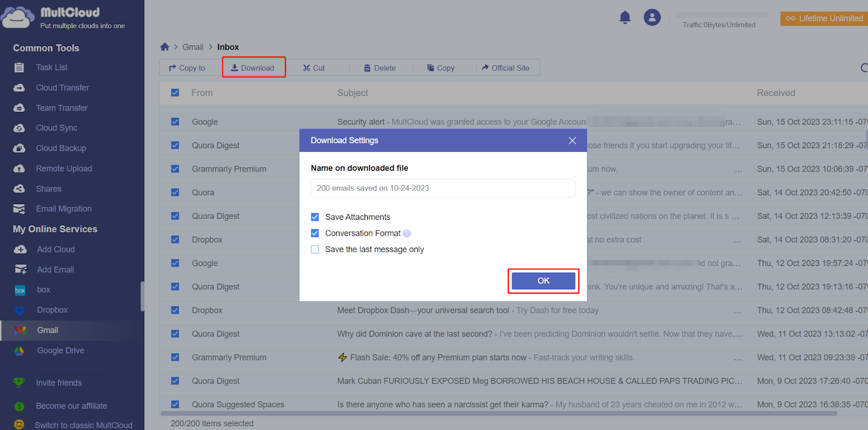Select Remote Upload in sidebar
868x430 pixels.
(x=63, y=168)
